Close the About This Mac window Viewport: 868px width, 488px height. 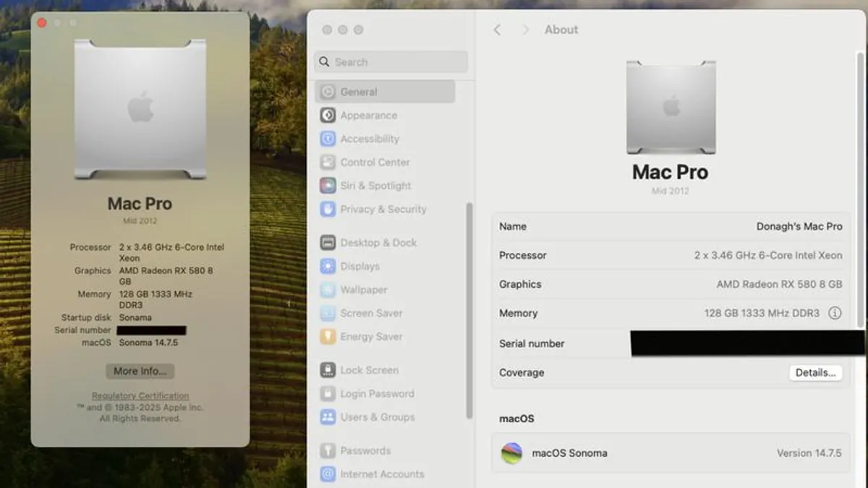pos(42,22)
